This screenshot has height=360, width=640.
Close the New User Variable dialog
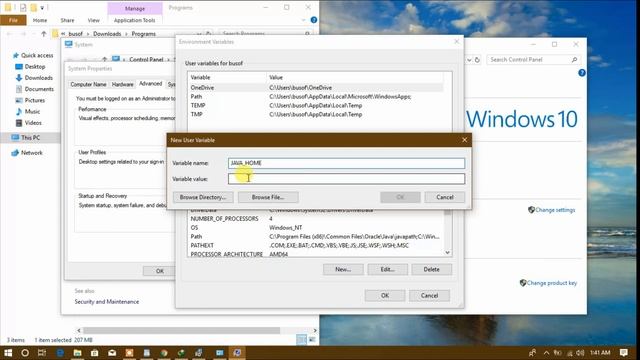(464, 140)
